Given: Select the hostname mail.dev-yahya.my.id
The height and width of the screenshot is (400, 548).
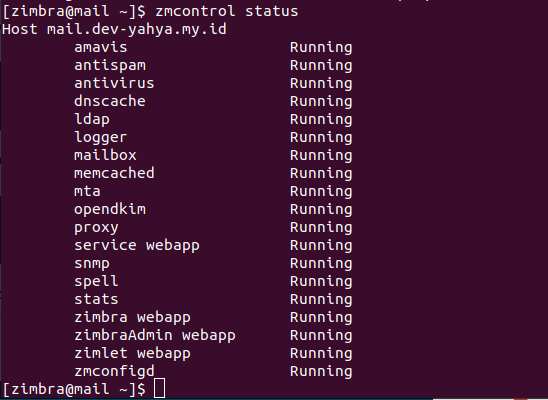Looking at the screenshot, I should [x=137, y=29].
